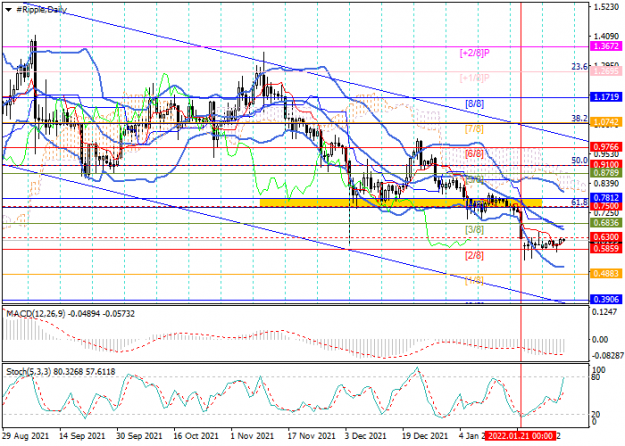Click the -0.08287 MACD scale value
The height and width of the screenshot is (446, 625).
coord(606,354)
